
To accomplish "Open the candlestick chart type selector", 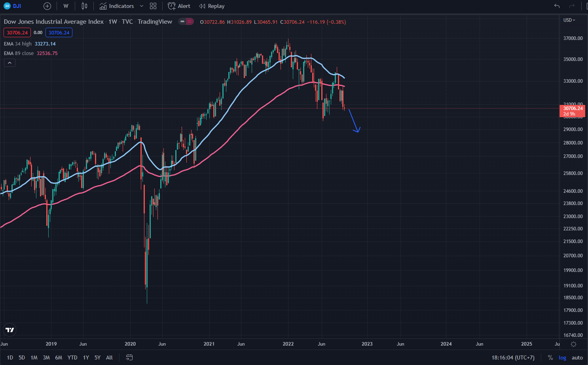I will [84, 6].
